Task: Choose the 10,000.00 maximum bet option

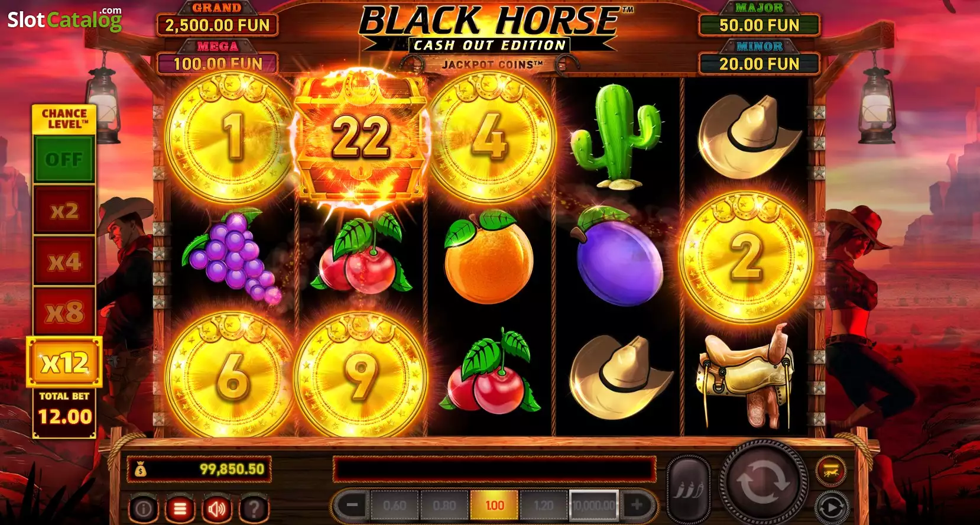Action: (x=593, y=505)
